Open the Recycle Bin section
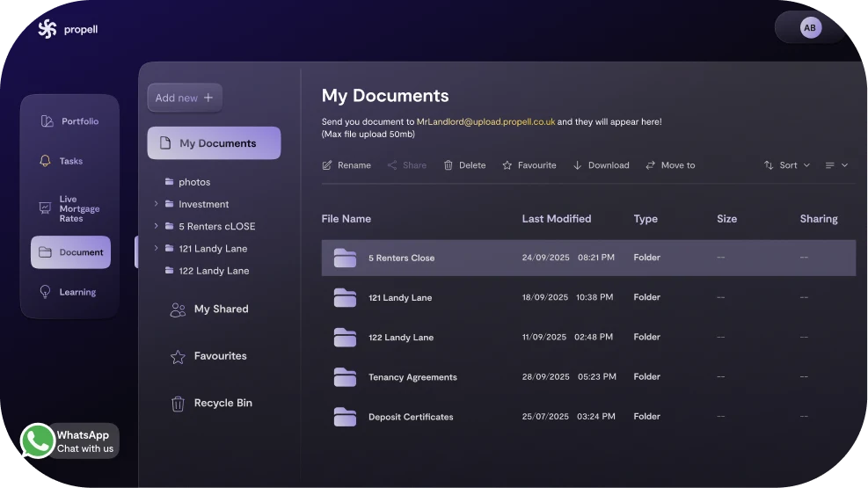The image size is (868, 488). pyautogui.click(x=211, y=404)
